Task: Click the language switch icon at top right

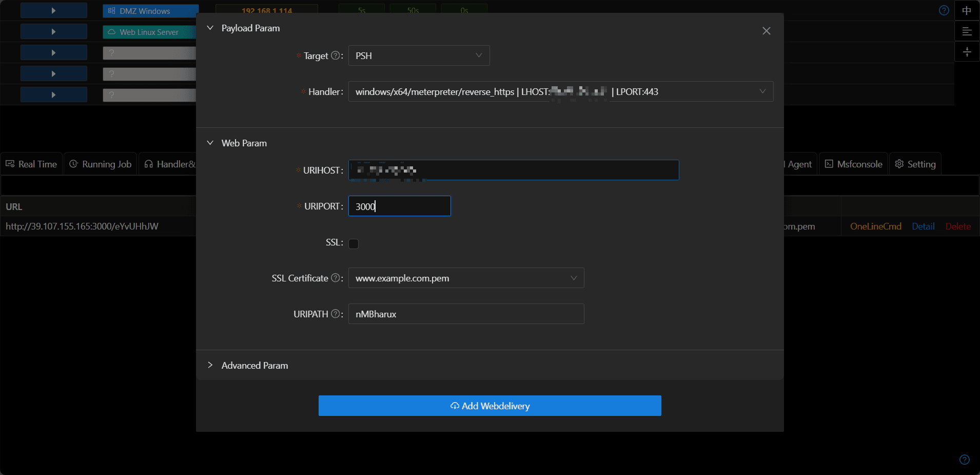Action: (967, 10)
